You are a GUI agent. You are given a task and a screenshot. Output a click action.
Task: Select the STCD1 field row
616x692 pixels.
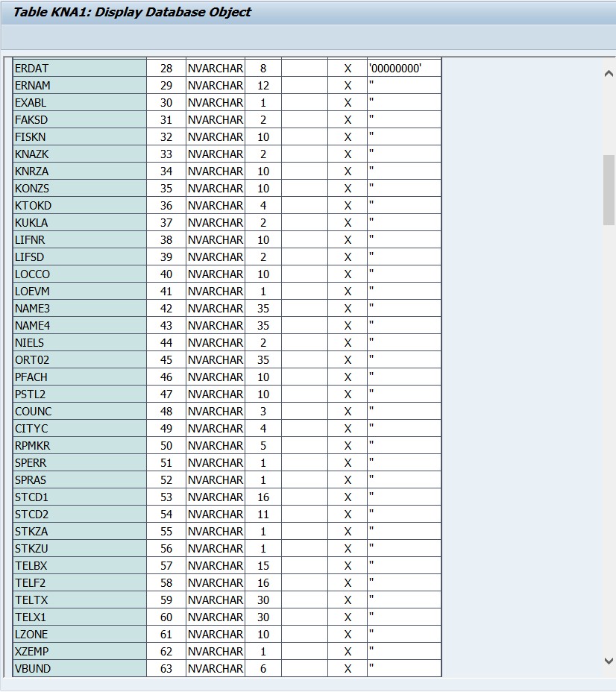(x=227, y=497)
